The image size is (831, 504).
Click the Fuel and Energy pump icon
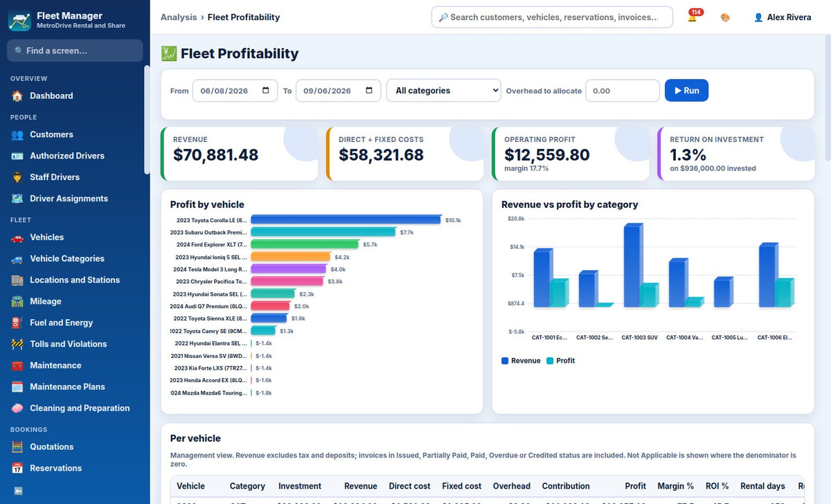[x=17, y=323]
